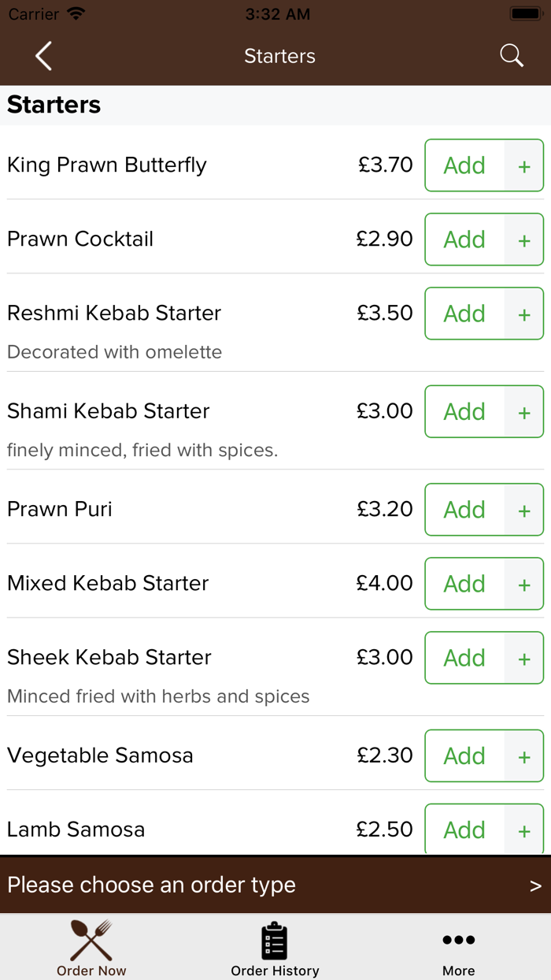This screenshot has height=980, width=551.
Task: Tap plus icon for Prawn Cocktail
Action: pyautogui.click(x=524, y=240)
